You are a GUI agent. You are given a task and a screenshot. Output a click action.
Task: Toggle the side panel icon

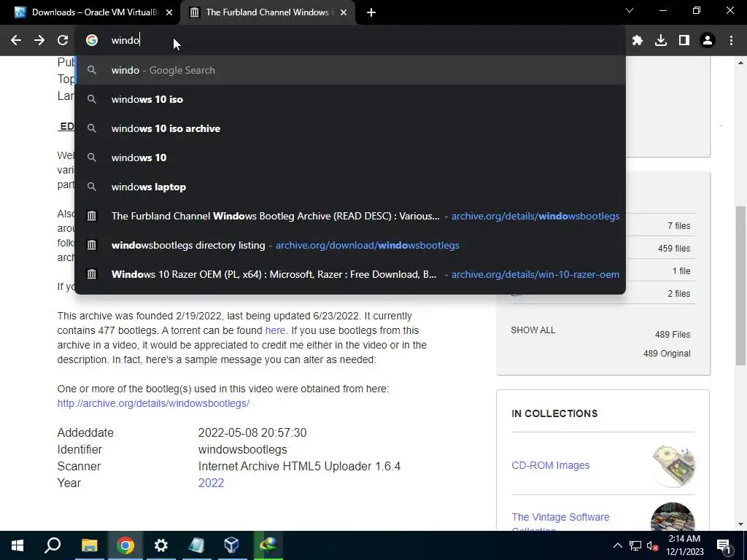[x=684, y=41]
